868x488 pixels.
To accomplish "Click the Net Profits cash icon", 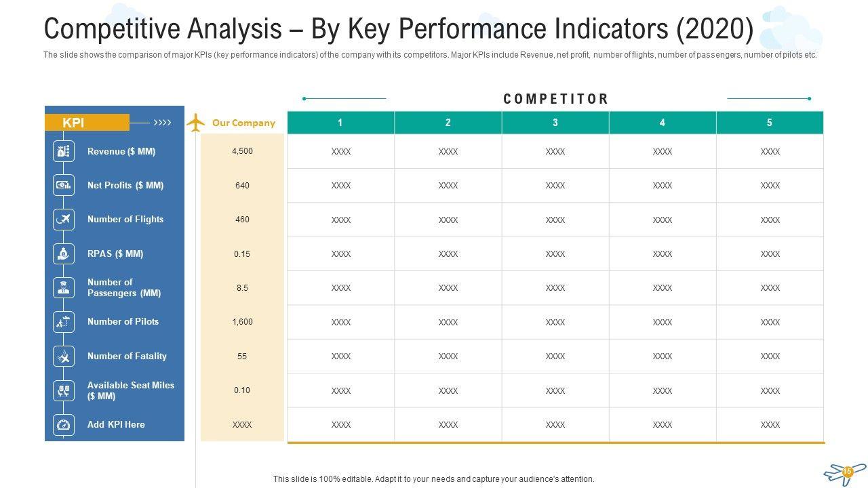I will tap(64, 185).
